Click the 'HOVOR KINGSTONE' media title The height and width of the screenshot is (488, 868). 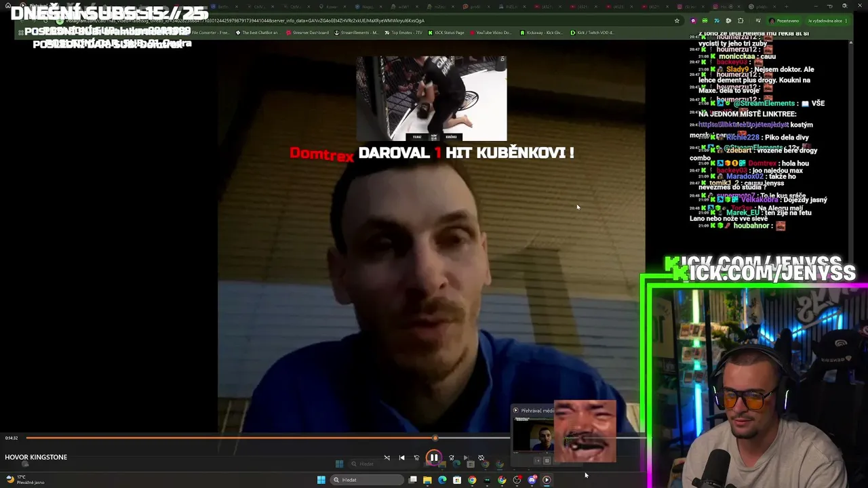pos(36,457)
